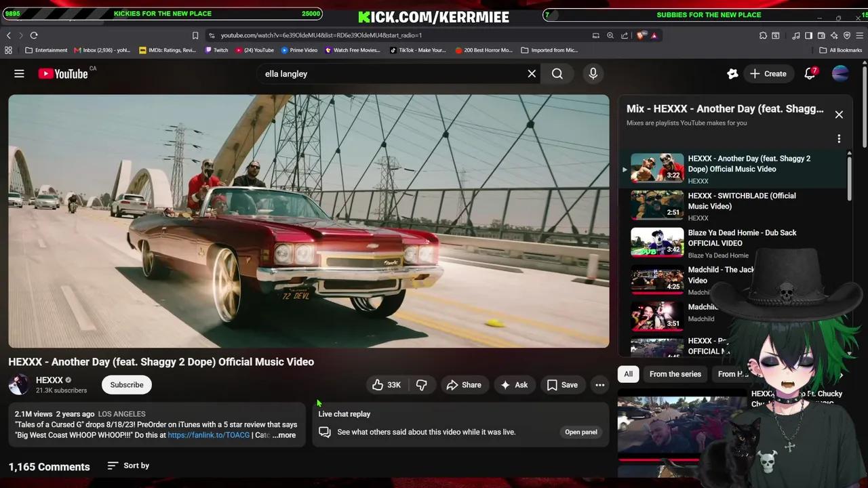Screen dimensions: 868x488
Task: Expand the description with ...more
Action: point(284,435)
